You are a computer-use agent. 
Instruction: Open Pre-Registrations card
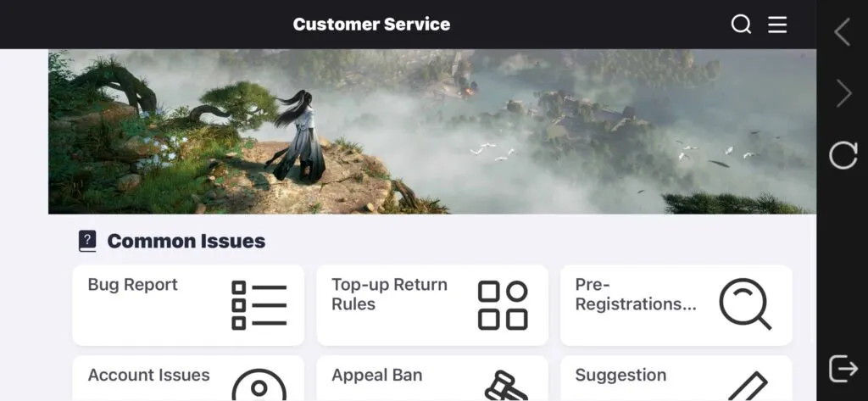click(x=676, y=305)
